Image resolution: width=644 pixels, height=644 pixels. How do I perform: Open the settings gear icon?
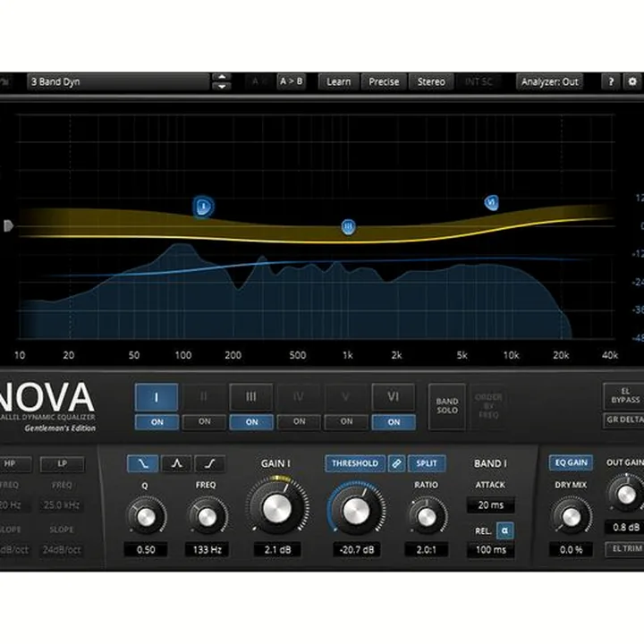(x=632, y=81)
